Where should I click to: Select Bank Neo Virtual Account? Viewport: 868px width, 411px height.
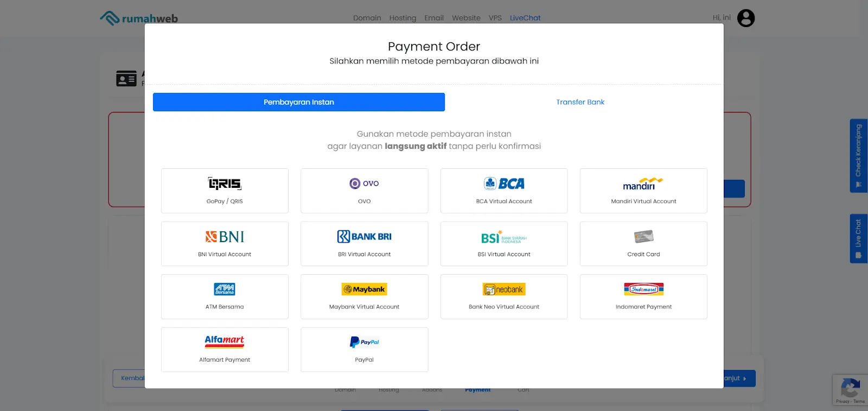(x=504, y=296)
